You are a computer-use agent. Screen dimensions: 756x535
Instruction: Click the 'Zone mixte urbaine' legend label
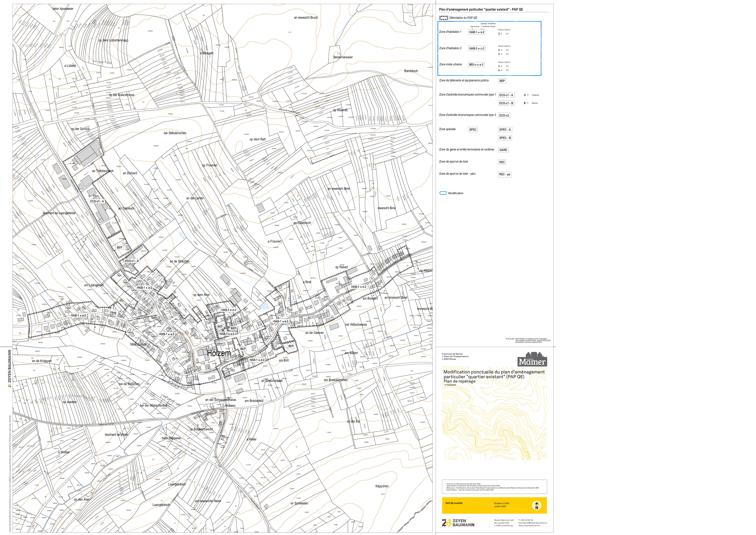tap(450, 65)
